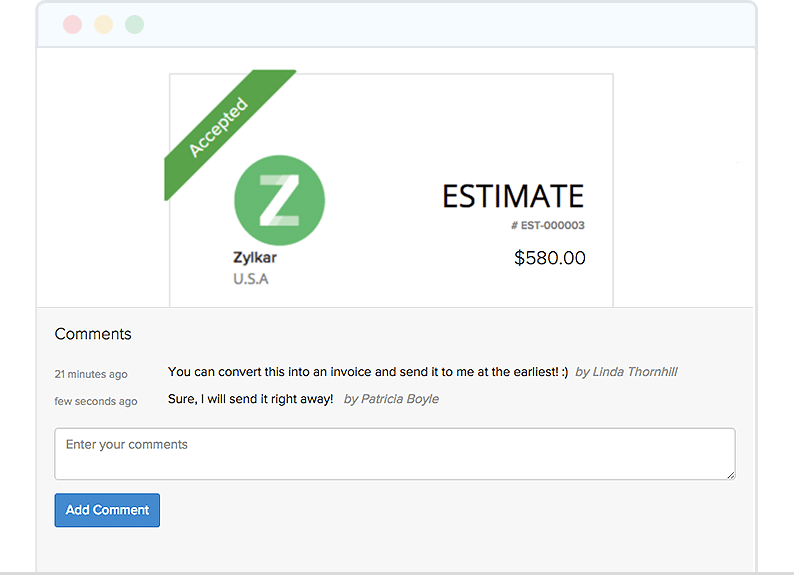Click the green maximize window dot
This screenshot has width=794, height=575.
134,25
